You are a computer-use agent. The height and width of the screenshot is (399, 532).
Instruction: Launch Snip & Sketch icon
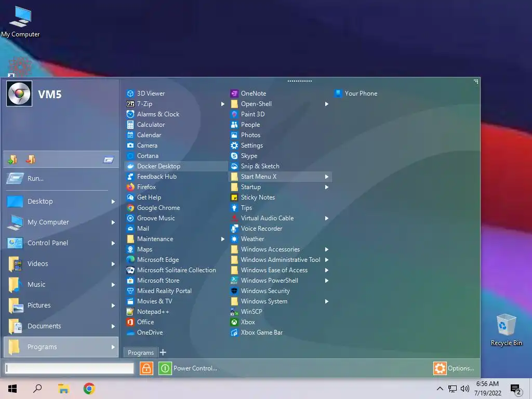point(234,166)
